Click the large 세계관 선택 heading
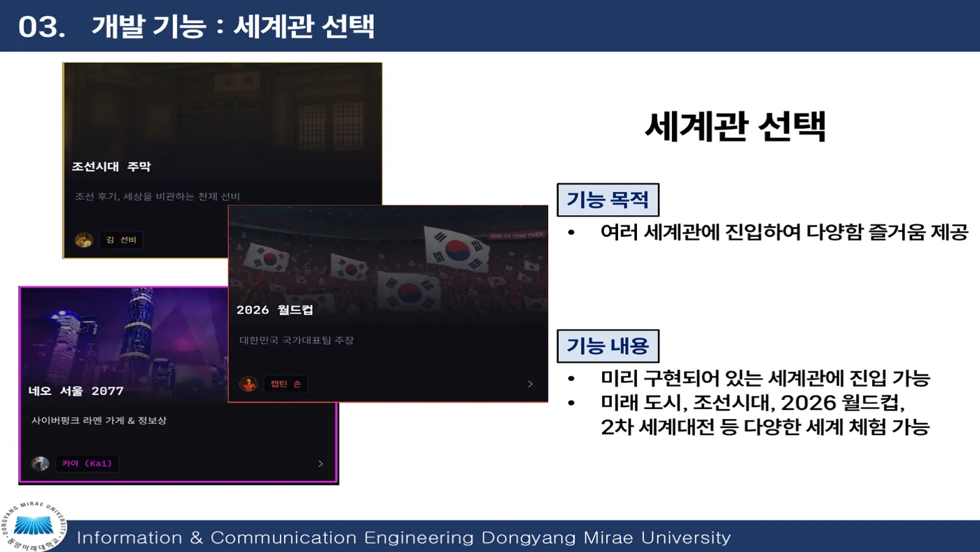Viewport: 980px width, 552px height. pyautogui.click(x=735, y=127)
